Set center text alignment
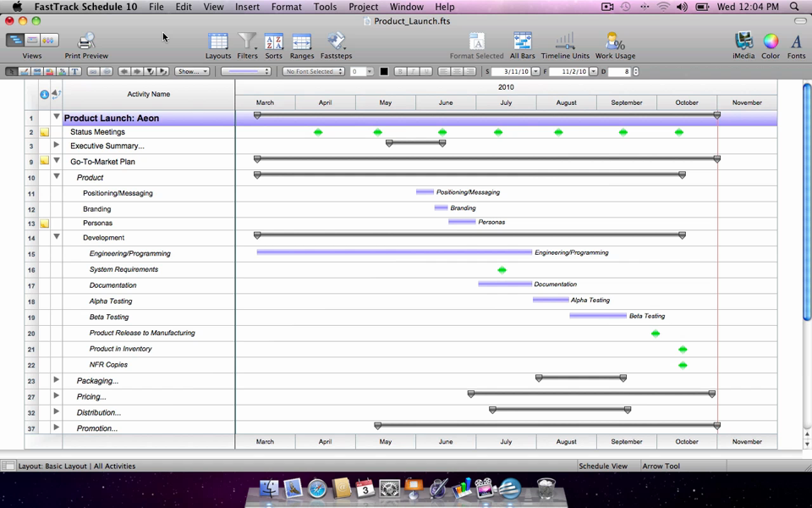Viewport: 812px width, 508px height. click(457, 71)
